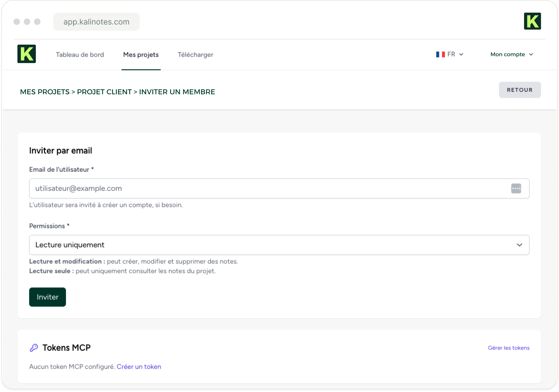Click the Kalinotes logo in the navbar
This screenshot has height=392, width=559.
26,54
